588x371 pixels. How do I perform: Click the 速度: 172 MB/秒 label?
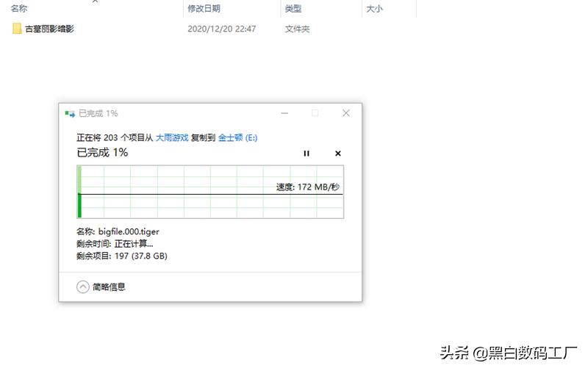coord(308,187)
